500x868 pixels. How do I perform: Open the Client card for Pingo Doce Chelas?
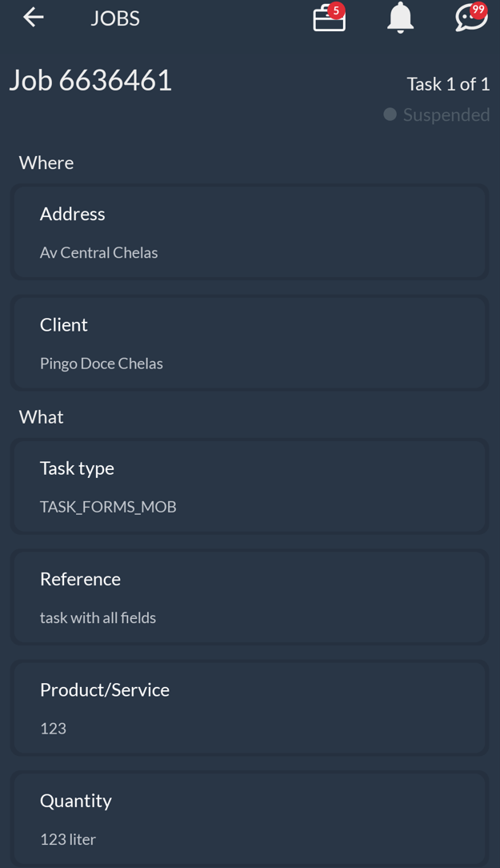point(250,343)
